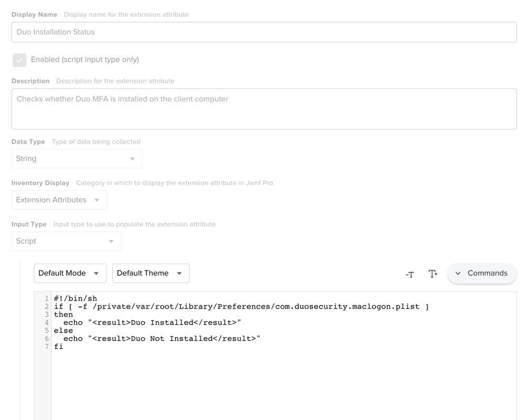Image resolution: width=526 pixels, height=420 pixels.
Task: Click inside the Description text area
Action: [264, 109]
